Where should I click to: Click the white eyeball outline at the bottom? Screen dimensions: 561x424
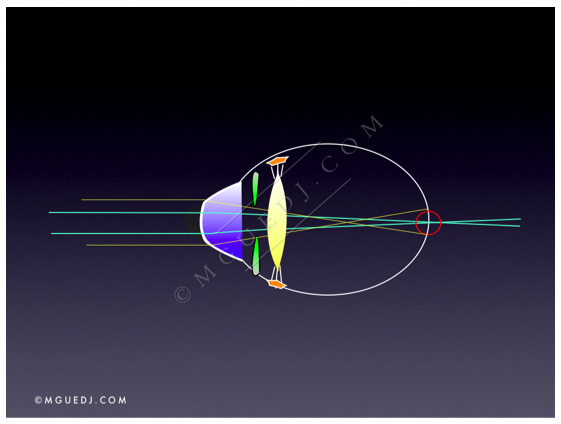[327, 294]
